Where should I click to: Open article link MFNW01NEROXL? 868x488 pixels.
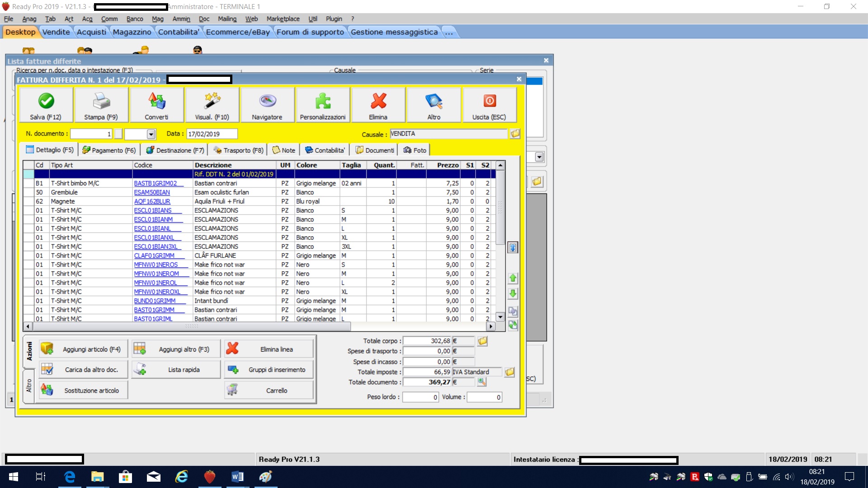pos(157,292)
